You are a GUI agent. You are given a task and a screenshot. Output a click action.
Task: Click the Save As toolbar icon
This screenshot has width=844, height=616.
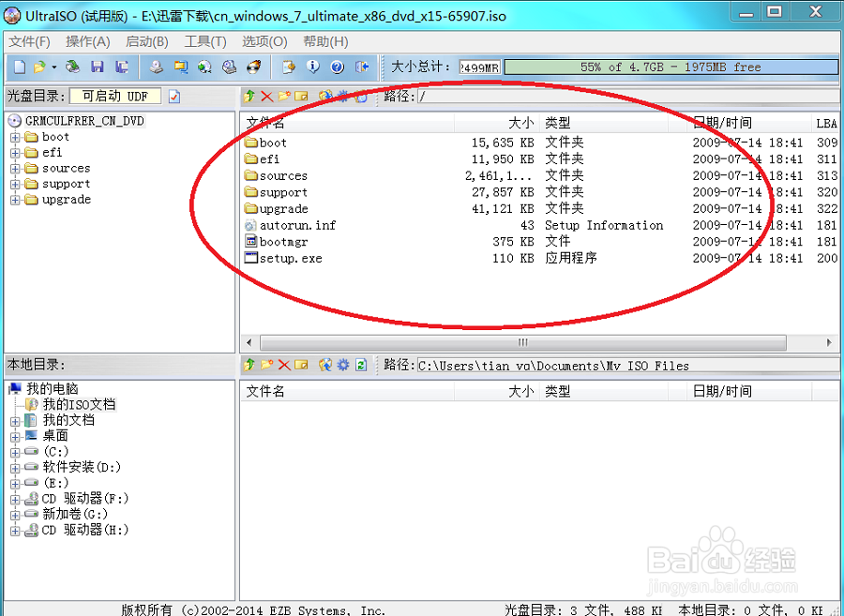click(x=122, y=67)
